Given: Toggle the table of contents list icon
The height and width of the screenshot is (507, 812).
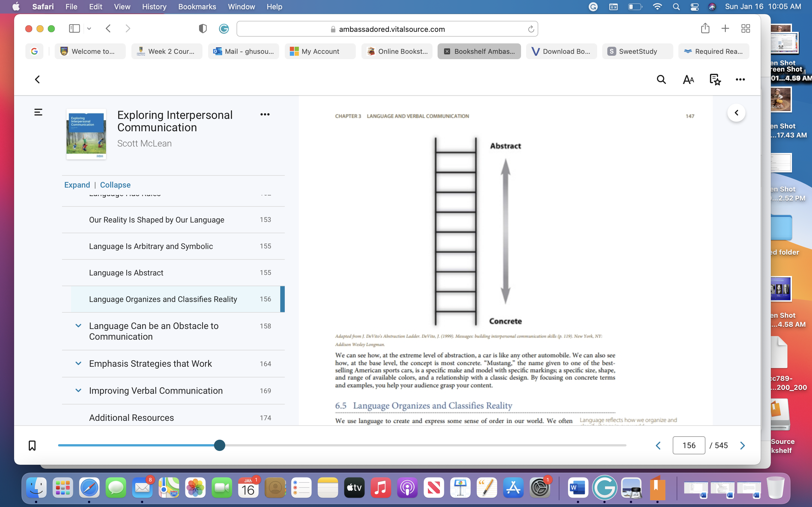Looking at the screenshot, I should point(38,112).
